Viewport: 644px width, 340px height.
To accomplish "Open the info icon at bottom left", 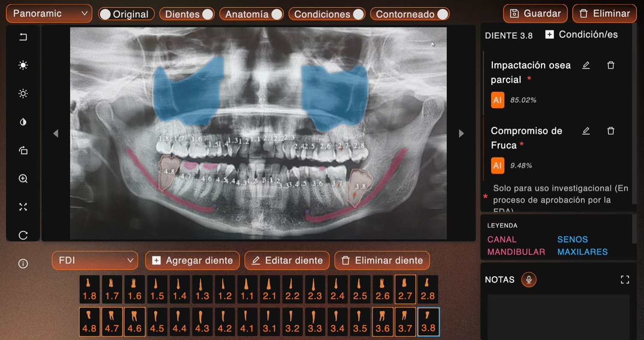I will pyautogui.click(x=23, y=264).
